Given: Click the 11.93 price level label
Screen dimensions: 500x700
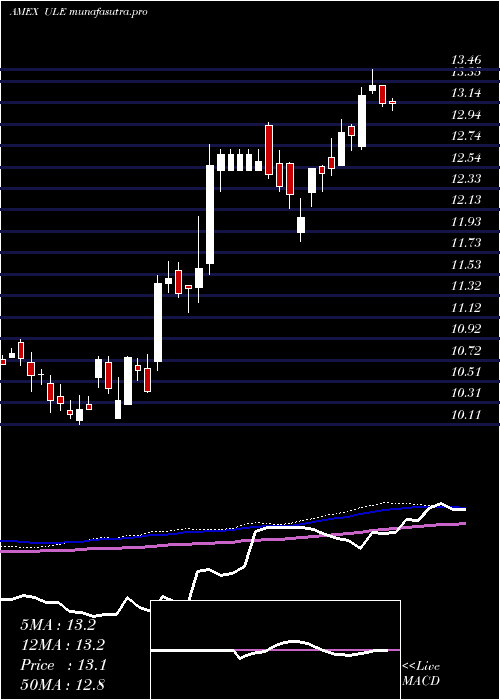Looking at the screenshot, I should click(466, 221).
